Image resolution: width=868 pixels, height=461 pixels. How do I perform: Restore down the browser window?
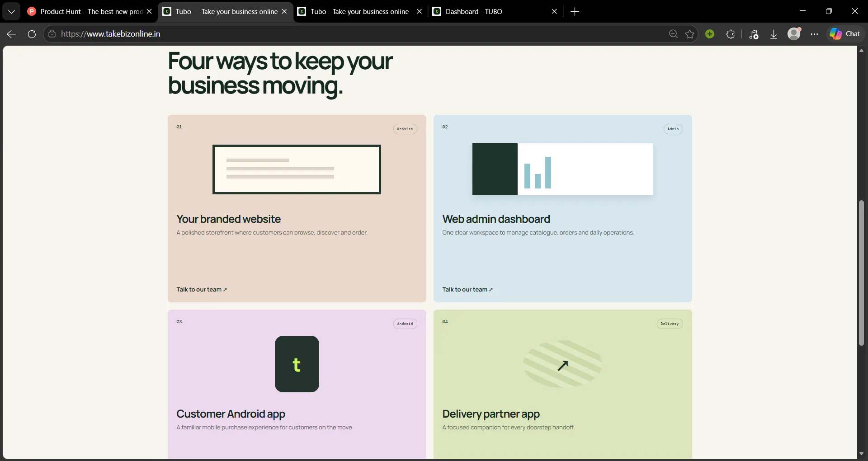point(829,11)
